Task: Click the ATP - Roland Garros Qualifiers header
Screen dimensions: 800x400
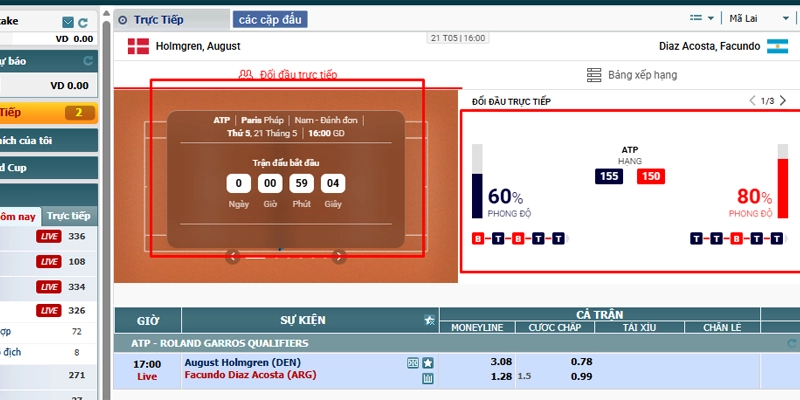Action: (219, 343)
